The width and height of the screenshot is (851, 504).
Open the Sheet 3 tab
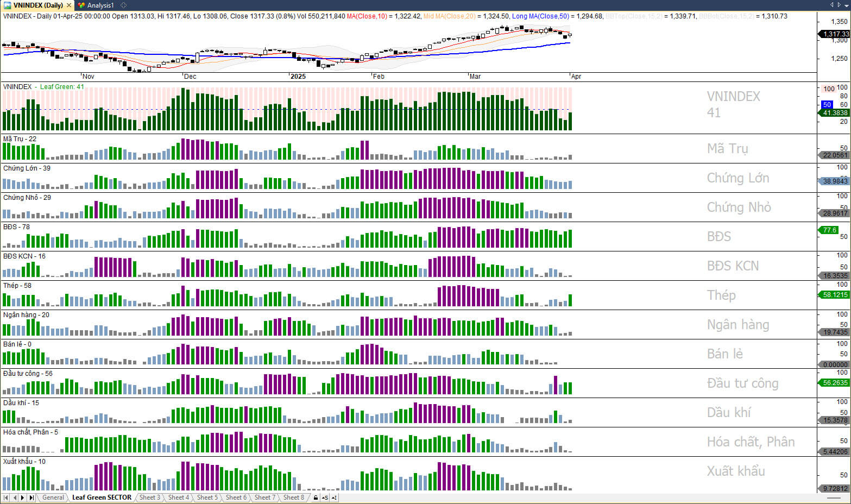pyautogui.click(x=149, y=497)
